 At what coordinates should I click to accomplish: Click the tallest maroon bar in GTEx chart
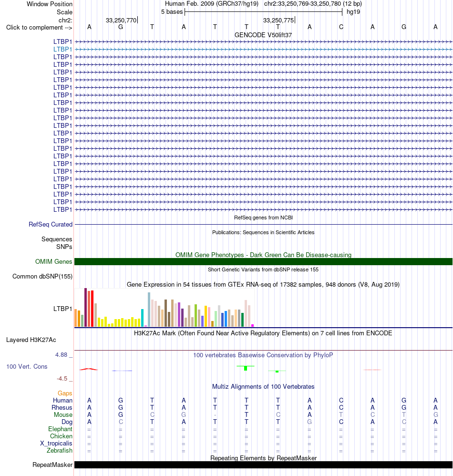(x=85, y=307)
